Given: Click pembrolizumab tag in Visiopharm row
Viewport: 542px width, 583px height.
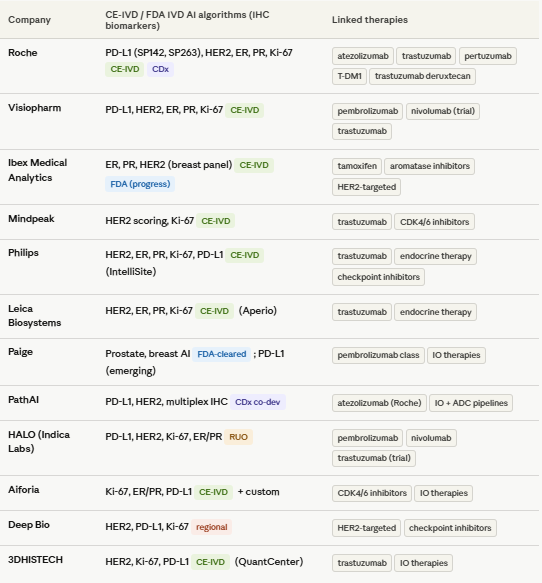Looking at the screenshot, I should 367,111.
